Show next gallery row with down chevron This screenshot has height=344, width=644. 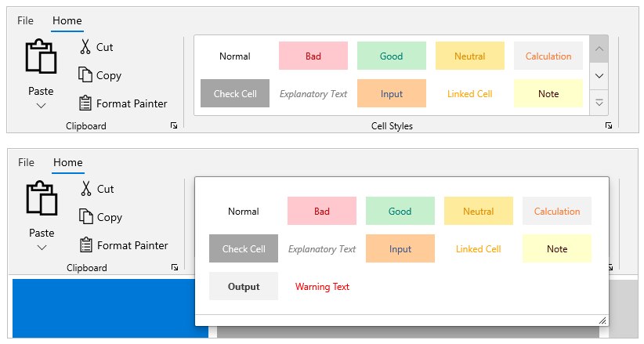click(x=599, y=76)
